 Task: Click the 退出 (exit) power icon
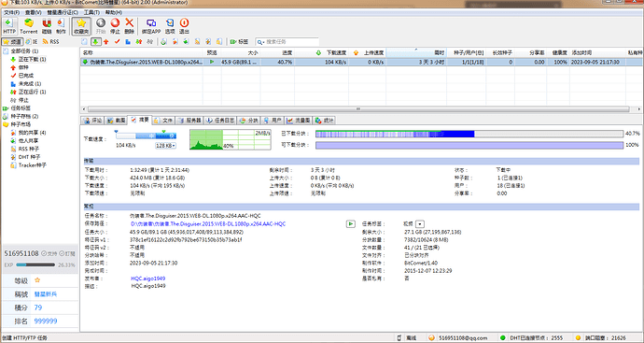click(x=184, y=26)
